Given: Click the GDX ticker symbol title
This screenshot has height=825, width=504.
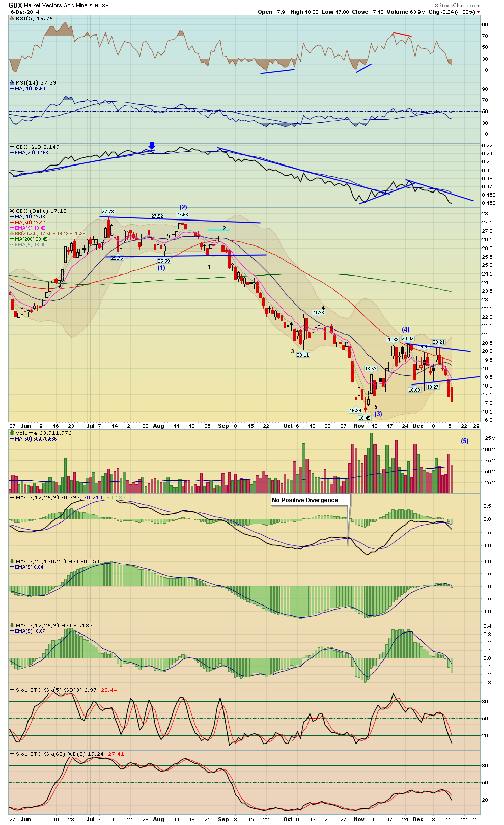Looking at the screenshot, I should [x=15, y=5].
